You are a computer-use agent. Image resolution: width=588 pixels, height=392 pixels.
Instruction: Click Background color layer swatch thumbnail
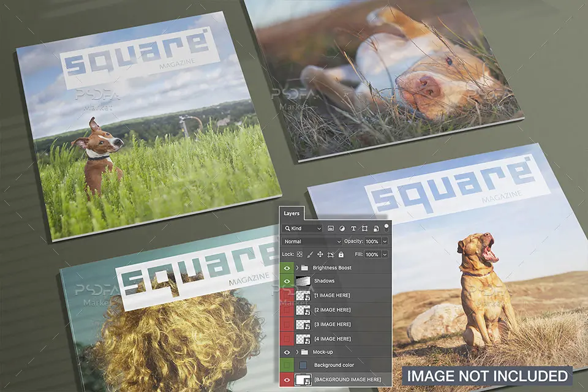303,365
